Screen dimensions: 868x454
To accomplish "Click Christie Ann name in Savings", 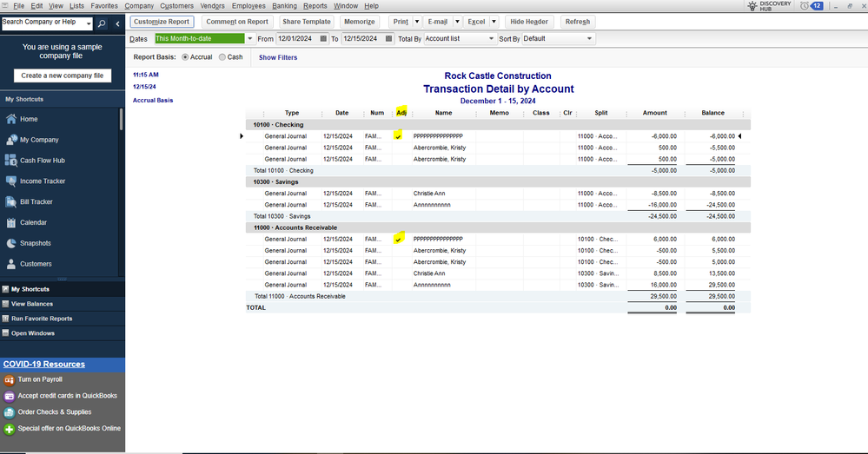I will tap(429, 194).
